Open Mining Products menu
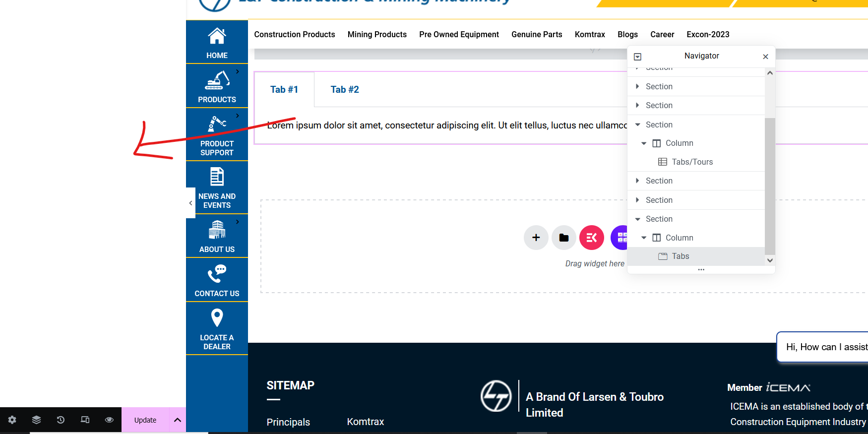 [377, 34]
